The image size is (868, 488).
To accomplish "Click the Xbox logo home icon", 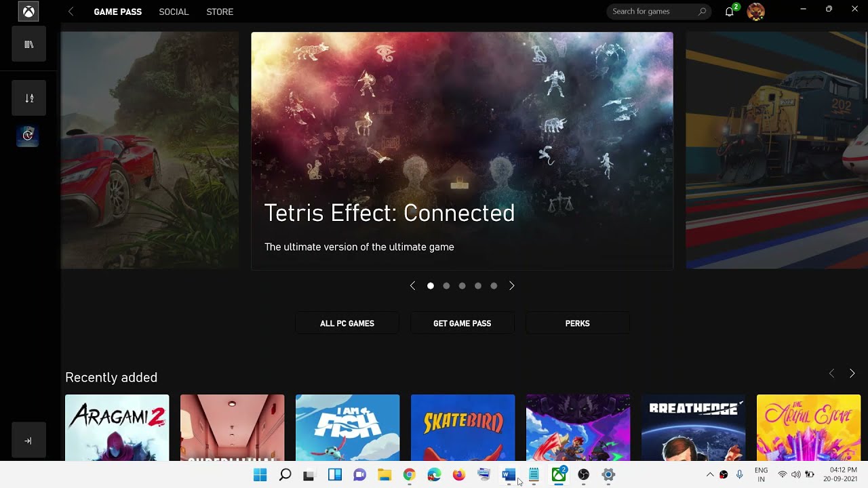I will pyautogui.click(x=28, y=12).
